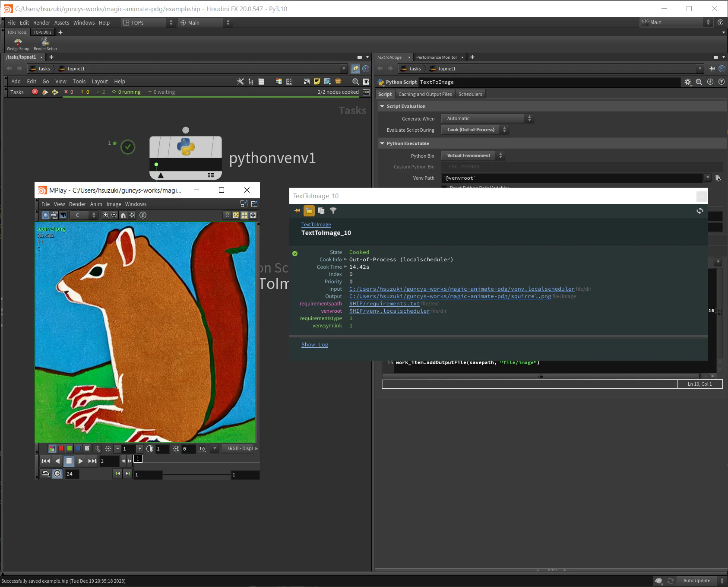This screenshot has width=728, height=587.
Task: Open the Layout menu in network editor
Action: (100, 81)
